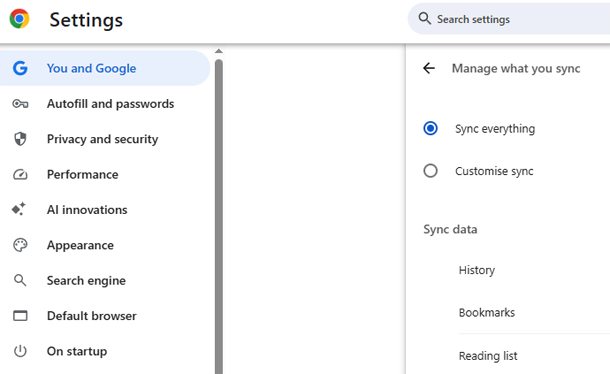
Task: Click the Manage what you sync title
Action: 516,68
